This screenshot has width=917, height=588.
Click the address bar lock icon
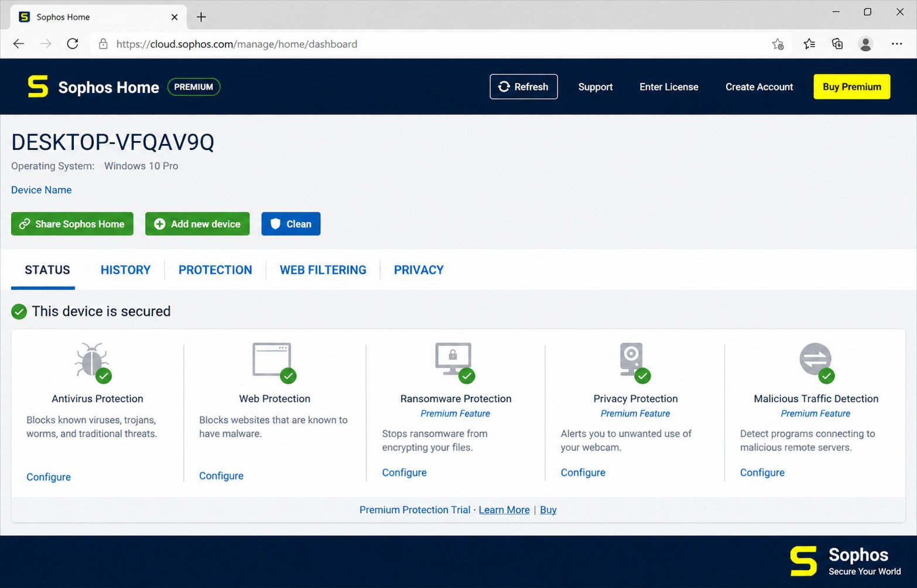[103, 44]
